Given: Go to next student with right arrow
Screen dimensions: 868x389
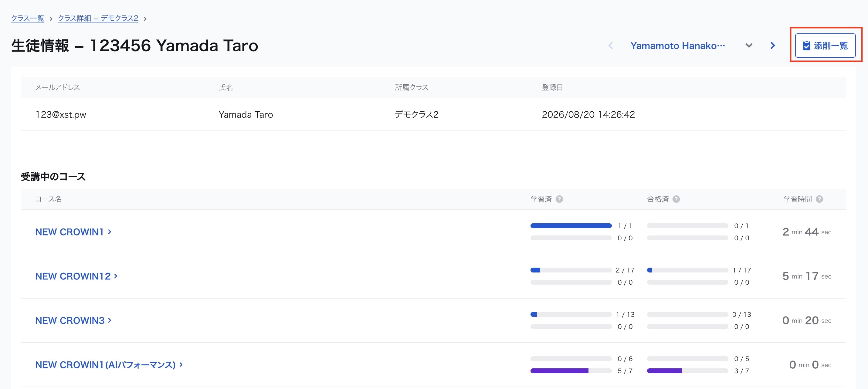Looking at the screenshot, I should [773, 46].
